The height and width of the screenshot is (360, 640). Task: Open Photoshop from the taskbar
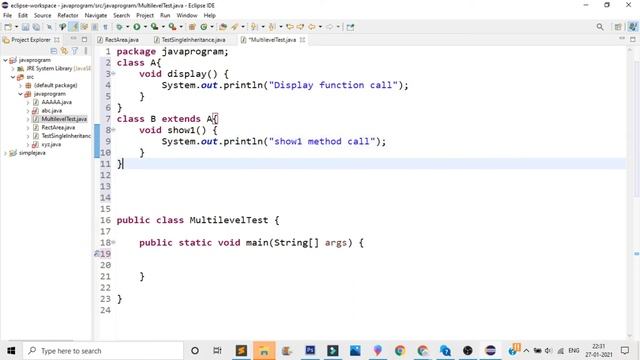[310, 351]
